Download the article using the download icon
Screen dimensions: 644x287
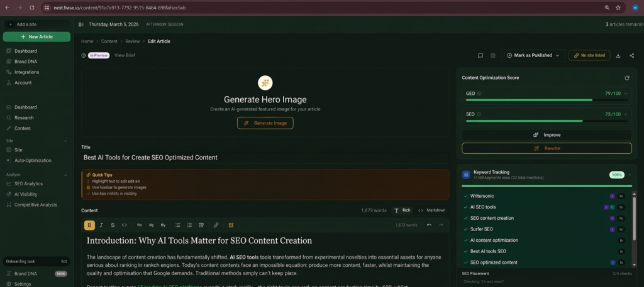(618, 55)
